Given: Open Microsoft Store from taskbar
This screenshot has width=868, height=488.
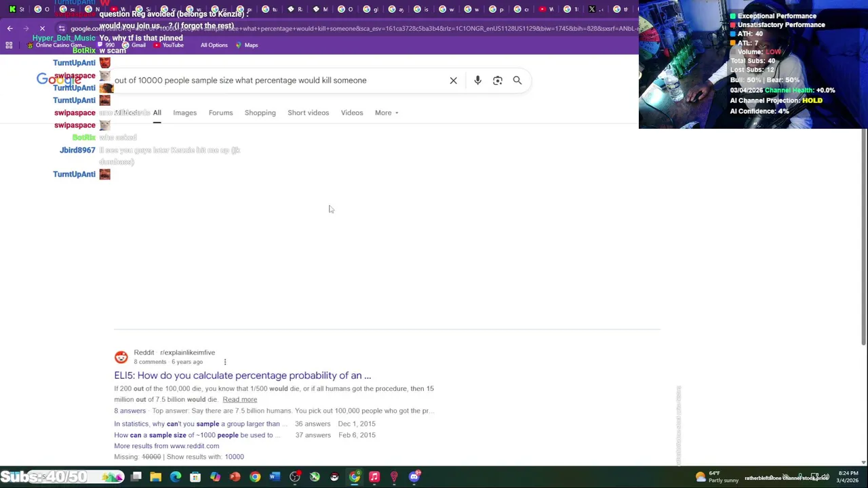Looking at the screenshot, I should pyautogui.click(x=195, y=477).
